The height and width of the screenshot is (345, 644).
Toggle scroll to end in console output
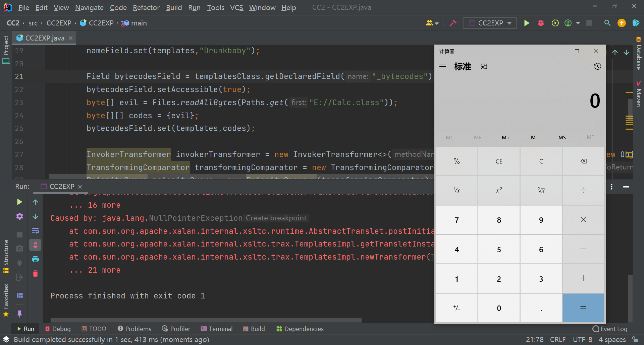(x=35, y=245)
